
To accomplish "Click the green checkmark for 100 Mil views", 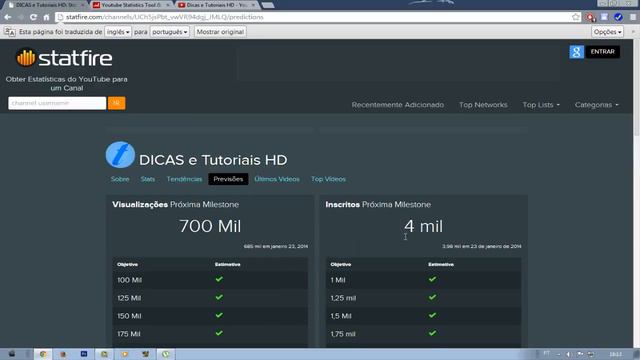I will tap(219, 279).
